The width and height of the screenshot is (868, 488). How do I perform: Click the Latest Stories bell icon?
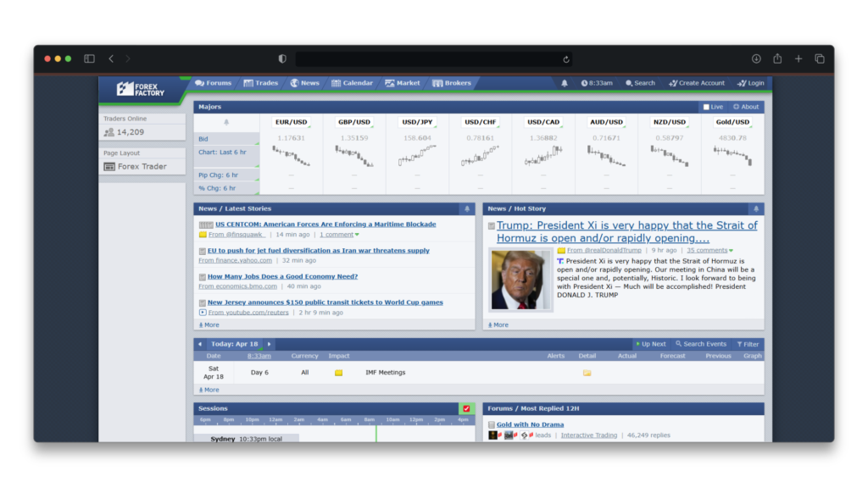coord(467,208)
